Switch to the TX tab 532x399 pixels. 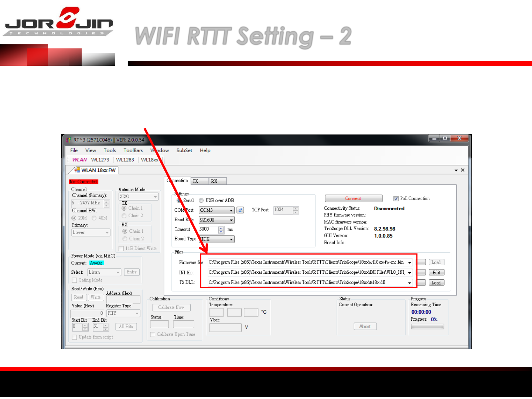pos(200,181)
